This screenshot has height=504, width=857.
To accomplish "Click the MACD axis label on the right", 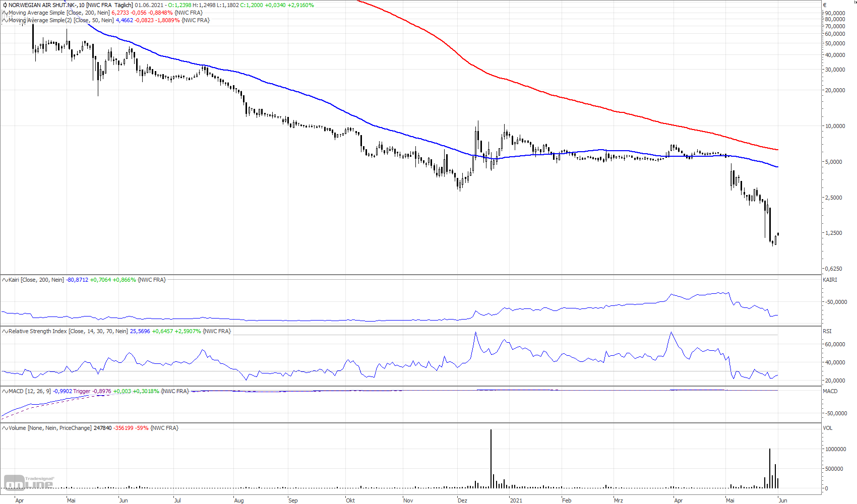I will [x=830, y=391].
